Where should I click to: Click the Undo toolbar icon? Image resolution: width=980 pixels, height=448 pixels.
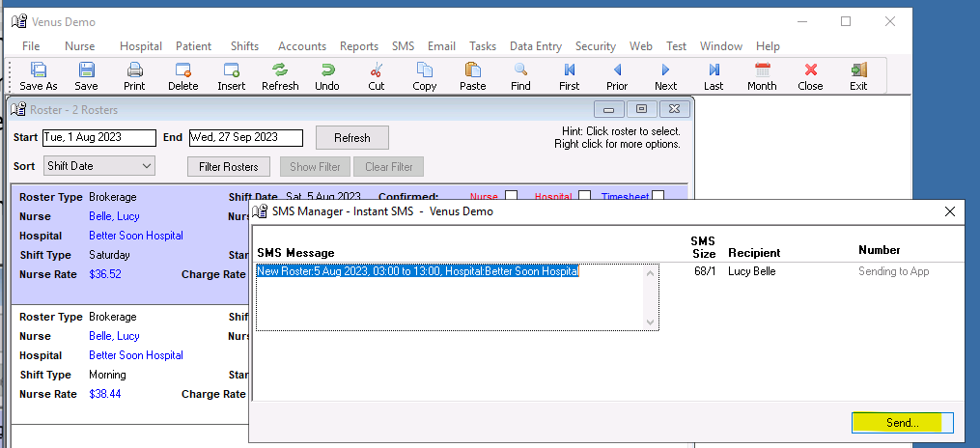point(327,70)
